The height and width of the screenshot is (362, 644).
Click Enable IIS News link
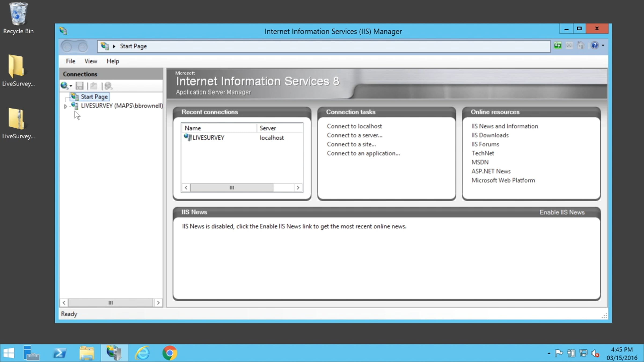click(562, 212)
